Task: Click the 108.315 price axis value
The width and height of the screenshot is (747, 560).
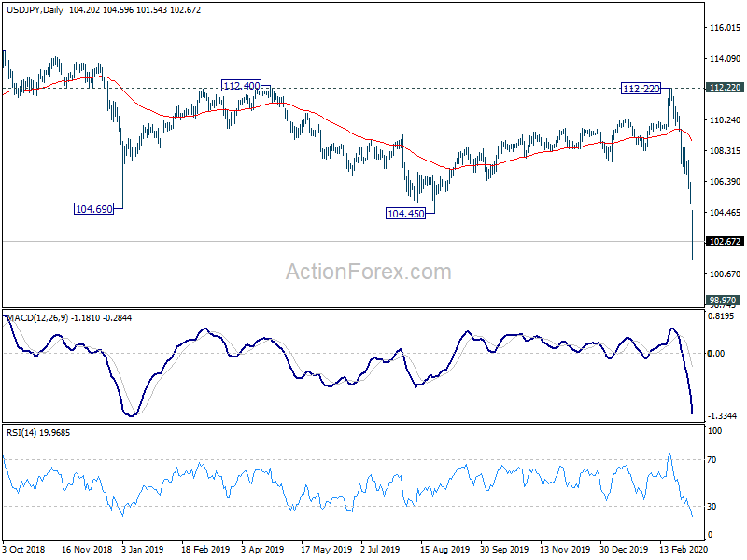Action: point(726,151)
